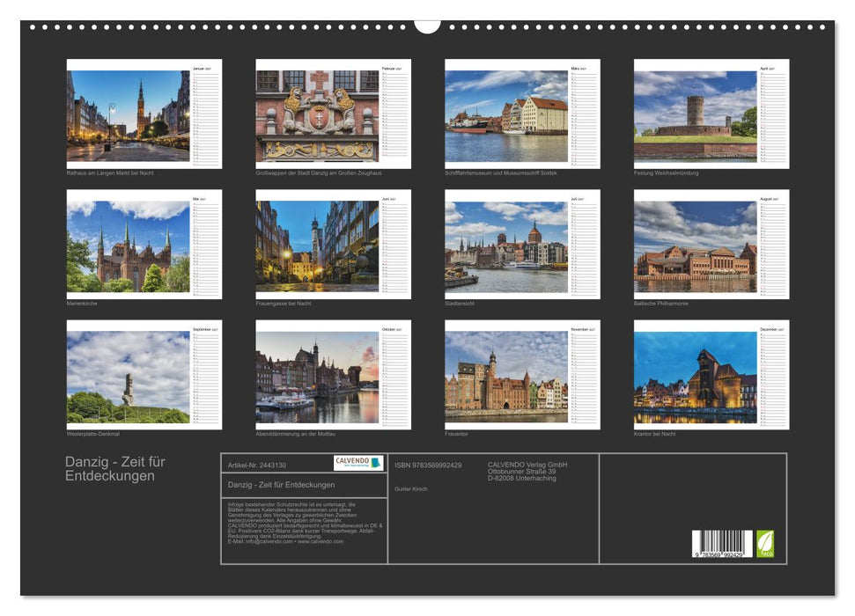The image size is (855, 616).
Task: Click the caption 'Marienkirche'
Action: tap(82, 303)
